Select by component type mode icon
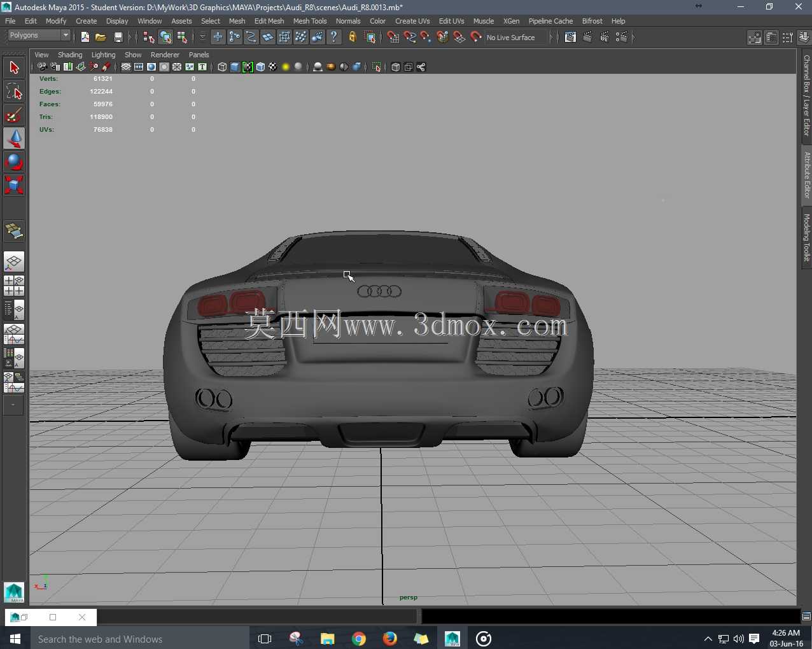The image size is (812, 649). pos(182,38)
